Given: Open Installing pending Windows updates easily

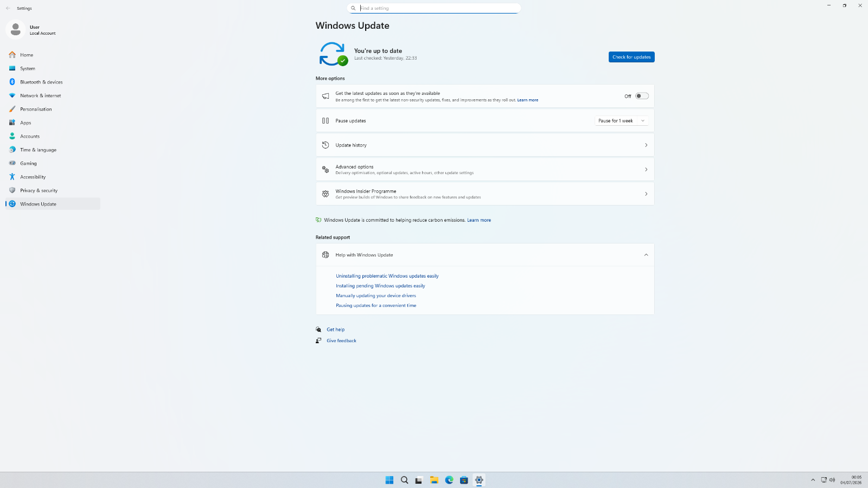Looking at the screenshot, I should [x=380, y=286].
